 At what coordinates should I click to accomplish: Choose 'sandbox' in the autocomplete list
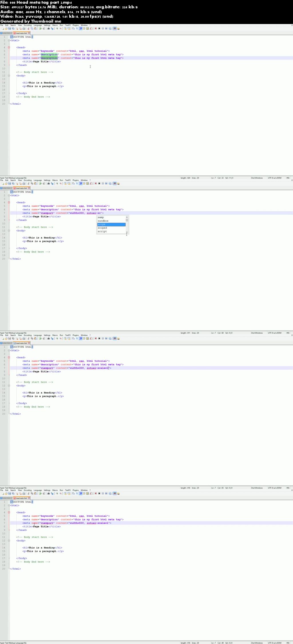tap(111, 221)
